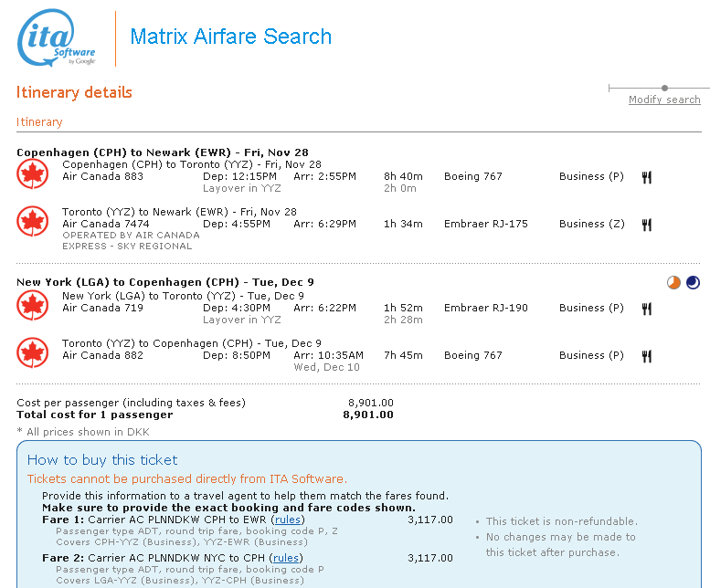Click Air Canada logo for flight 719
710x588 pixels.
click(x=33, y=305)
